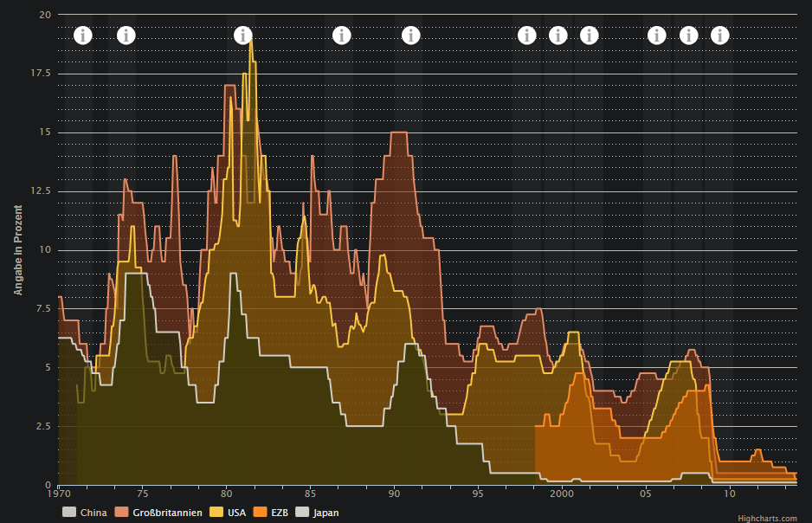Select the y-axis value 12.5
The image size is (812, 523).
pyautogui.click(x=41, y=190)
